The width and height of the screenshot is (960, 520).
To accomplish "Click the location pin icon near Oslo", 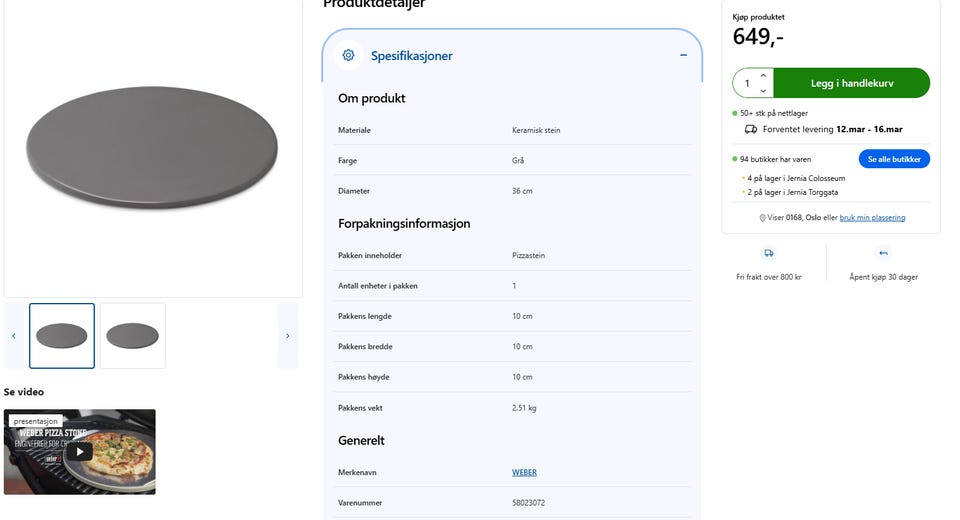I will point(763,217).
